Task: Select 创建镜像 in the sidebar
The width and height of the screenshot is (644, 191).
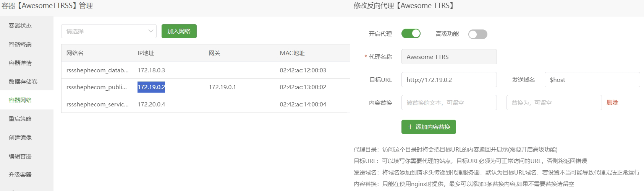Action: 20,137
